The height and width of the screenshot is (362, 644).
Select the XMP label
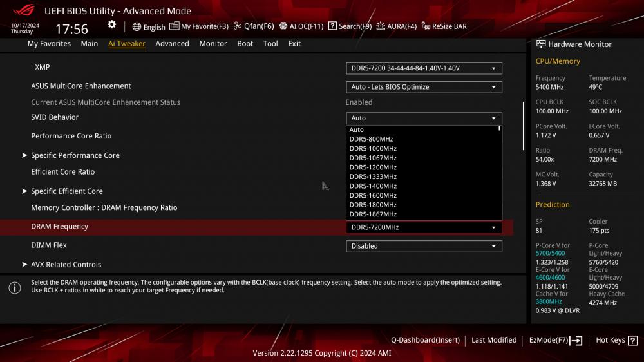[43, 67]
